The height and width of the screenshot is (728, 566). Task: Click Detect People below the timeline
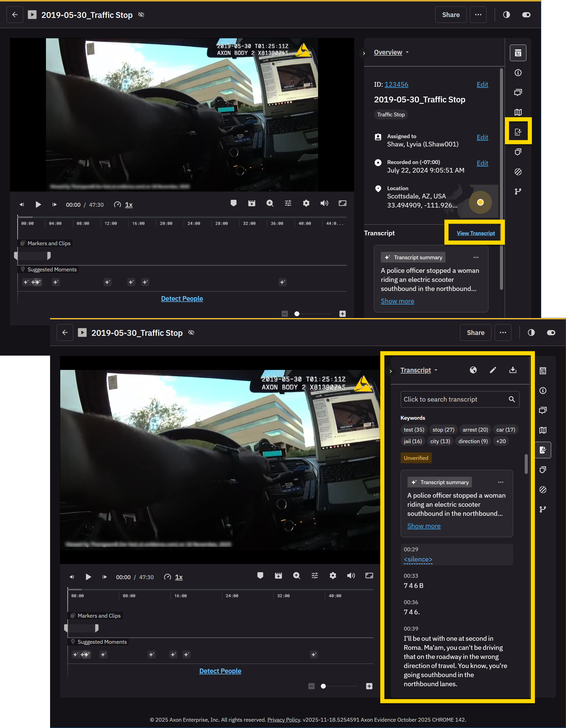point(220,671)
